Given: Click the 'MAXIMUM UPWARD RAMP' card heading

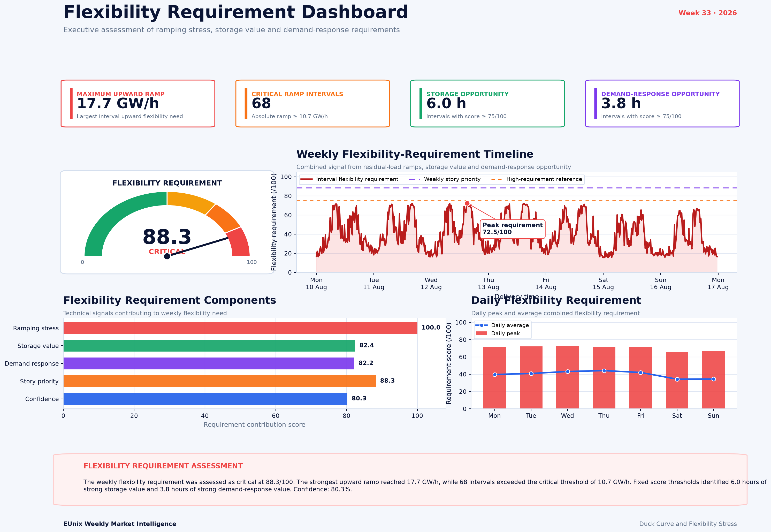Looking at the screenshot, I should pyautogui.click(x=121, y=94).
